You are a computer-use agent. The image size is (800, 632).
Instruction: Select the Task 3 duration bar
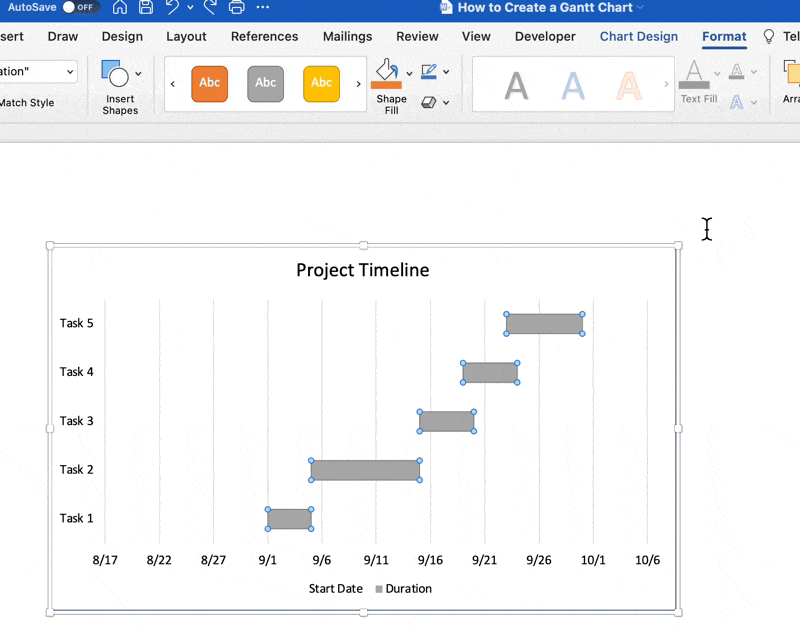[x=447, y=421]
